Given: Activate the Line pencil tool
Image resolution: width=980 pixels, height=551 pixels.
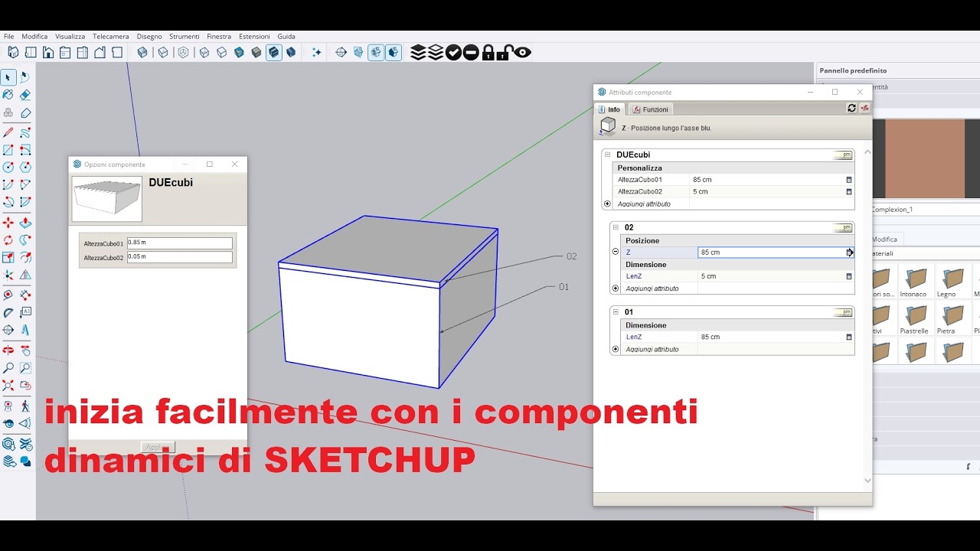Looking at the screenshot, I should click(8, 132).
